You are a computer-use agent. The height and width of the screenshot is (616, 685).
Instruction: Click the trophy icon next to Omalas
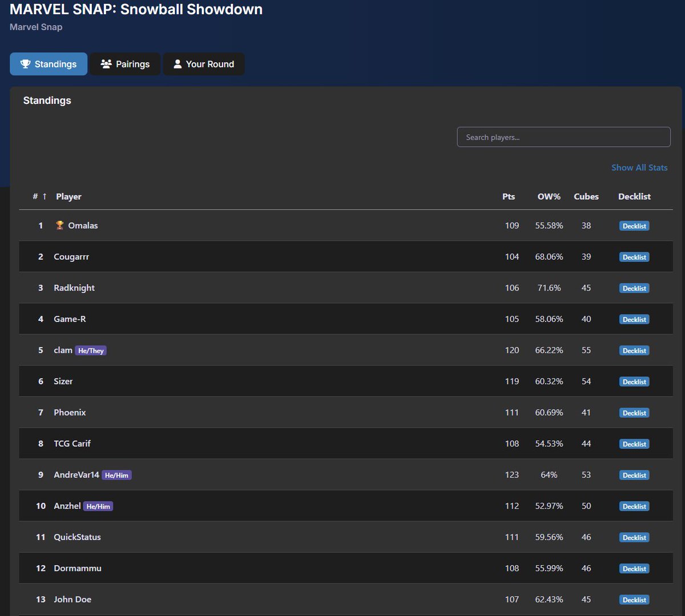[x=59, y=226]
